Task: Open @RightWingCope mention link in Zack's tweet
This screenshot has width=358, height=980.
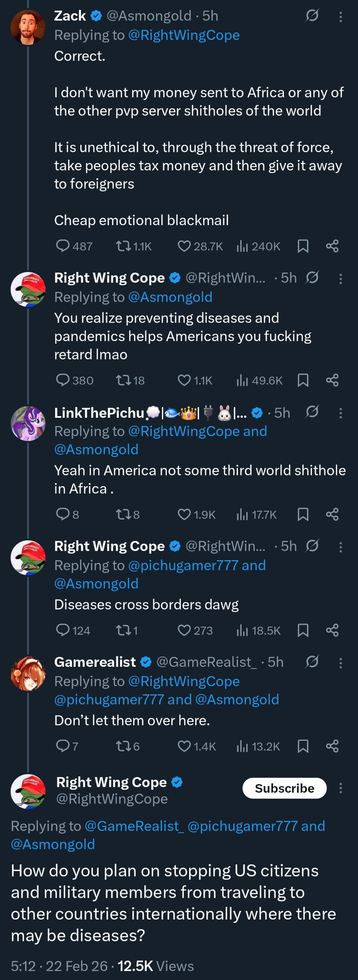Action: 184,35
